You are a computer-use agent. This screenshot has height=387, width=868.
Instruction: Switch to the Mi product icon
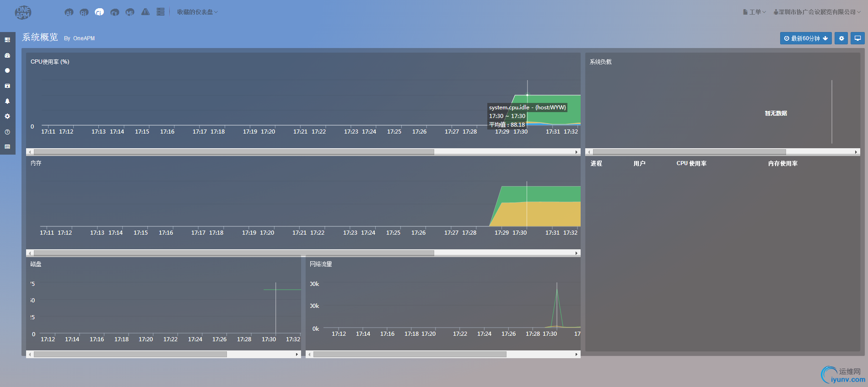pyautogui.click(x=130, y=12)
